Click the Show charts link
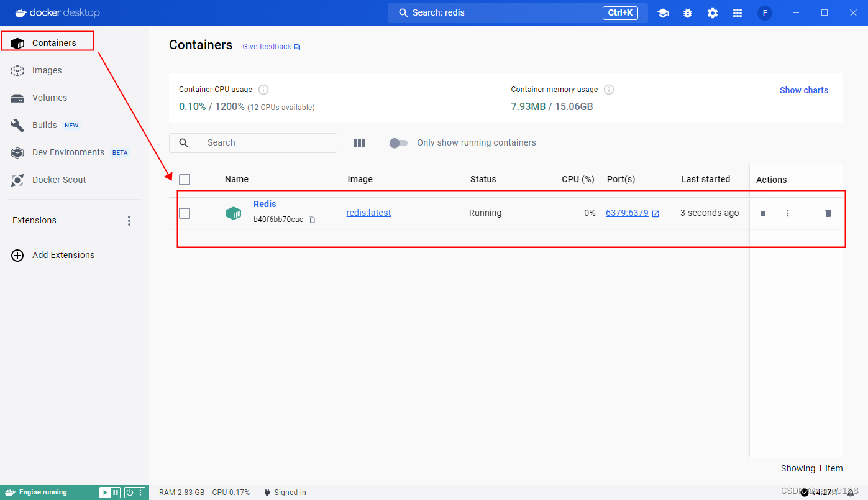 click(x=804, y=90)
